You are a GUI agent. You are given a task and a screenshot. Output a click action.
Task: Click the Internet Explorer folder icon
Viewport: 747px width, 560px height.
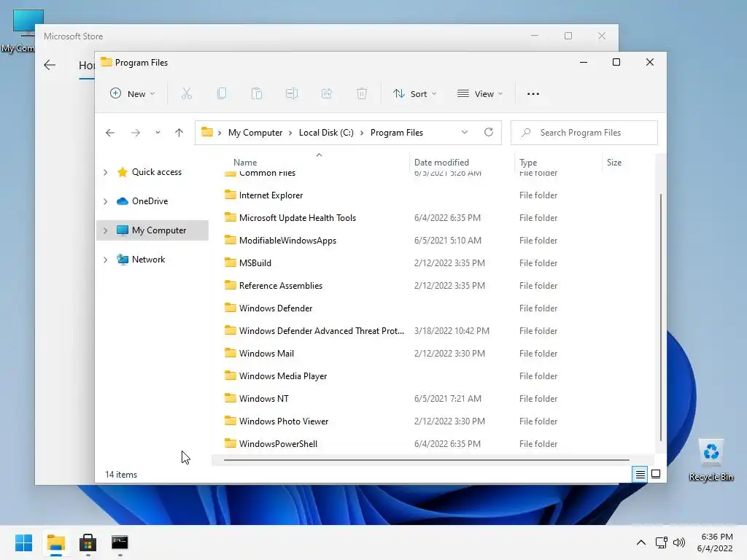[x=231, y=195]
